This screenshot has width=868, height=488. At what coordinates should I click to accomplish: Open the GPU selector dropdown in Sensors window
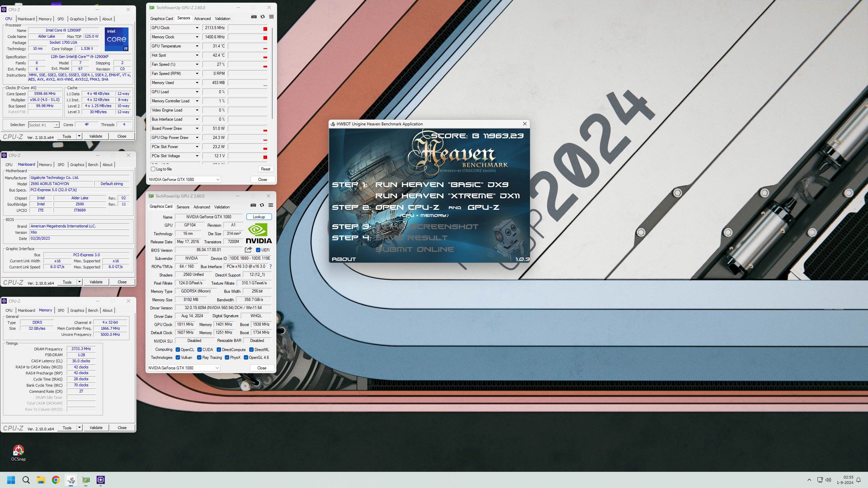pos(184,180)
